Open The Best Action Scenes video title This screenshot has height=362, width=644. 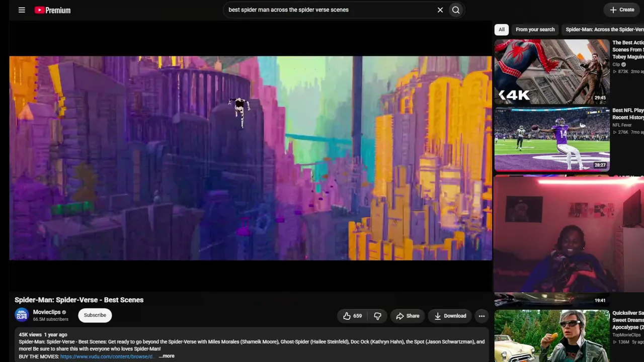point(628,50)
